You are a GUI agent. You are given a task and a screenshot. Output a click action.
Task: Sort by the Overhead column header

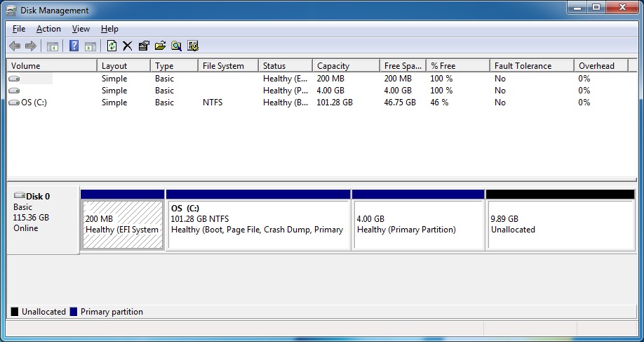(x=601, y=66)
